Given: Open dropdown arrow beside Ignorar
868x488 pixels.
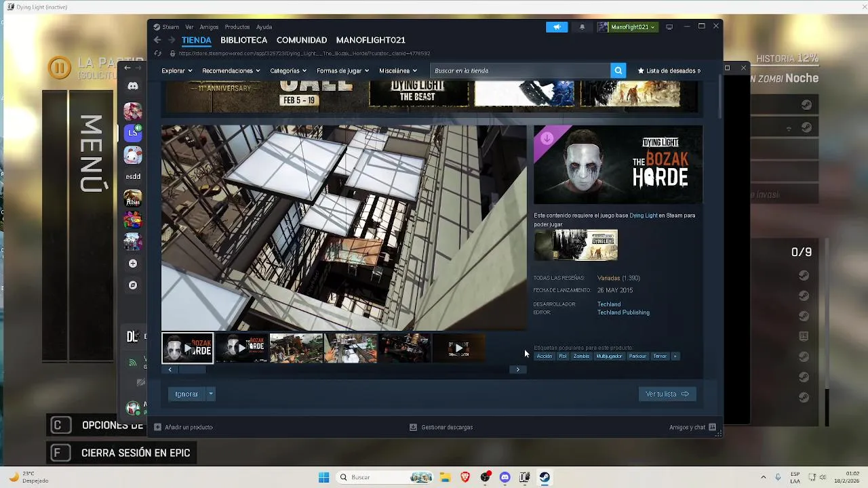Looking at the screenshot, I should tap(211, 394).
